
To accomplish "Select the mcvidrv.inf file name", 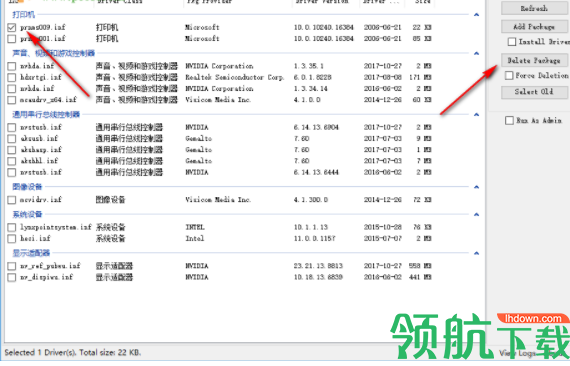I will click(x=41, y=200).
